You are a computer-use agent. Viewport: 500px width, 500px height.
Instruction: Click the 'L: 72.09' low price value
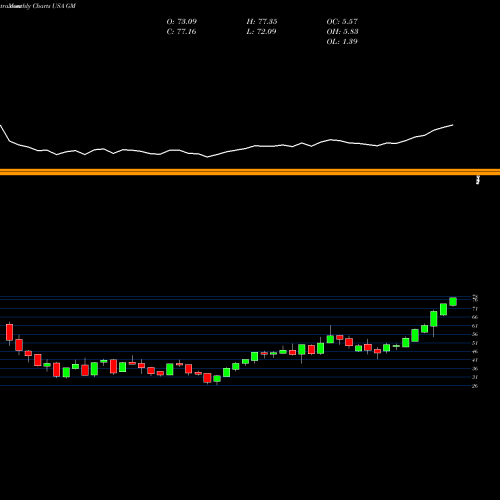click(261, 32)
